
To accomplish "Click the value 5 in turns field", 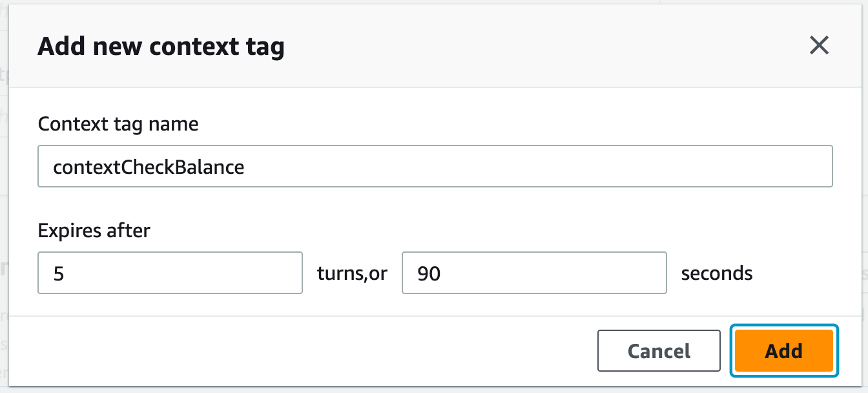I will 59,274.
